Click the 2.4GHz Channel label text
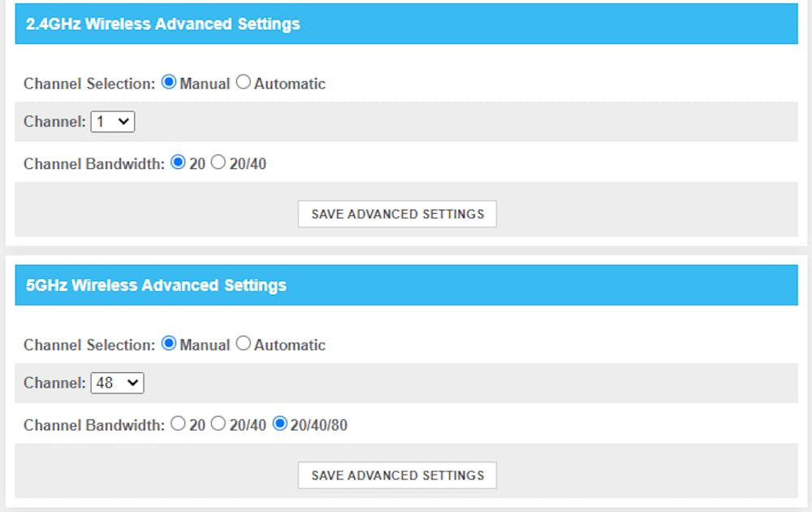The height and width of the screenshot is (512, 812). click(54, 122)
